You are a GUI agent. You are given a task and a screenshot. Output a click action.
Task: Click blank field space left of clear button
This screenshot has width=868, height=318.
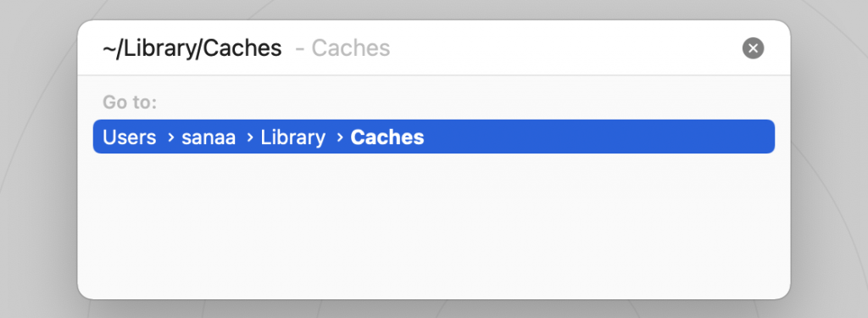point(565,48)
